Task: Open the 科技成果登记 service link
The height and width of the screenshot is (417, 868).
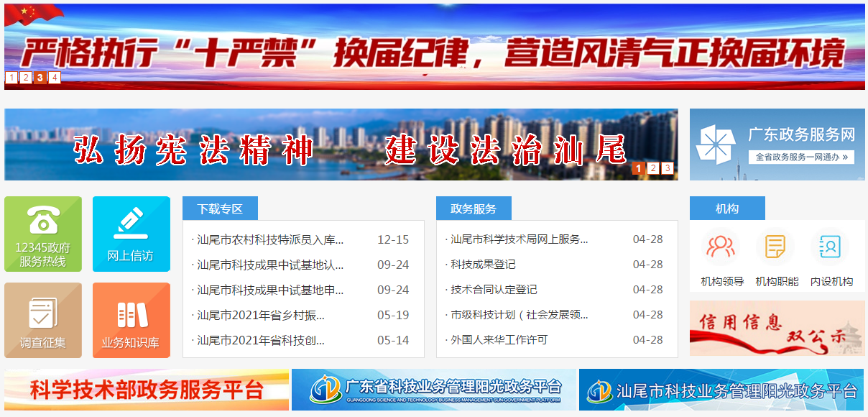Action: [x=483, y=265]
